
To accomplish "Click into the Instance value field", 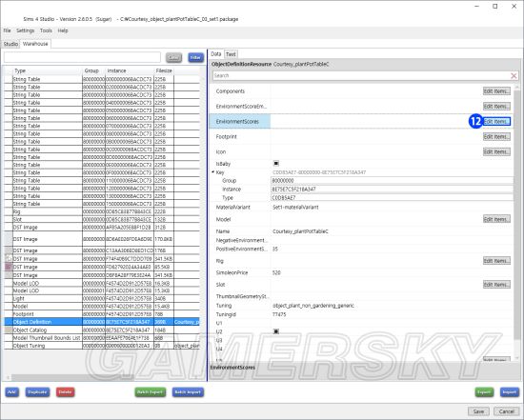I will point(392,190).
